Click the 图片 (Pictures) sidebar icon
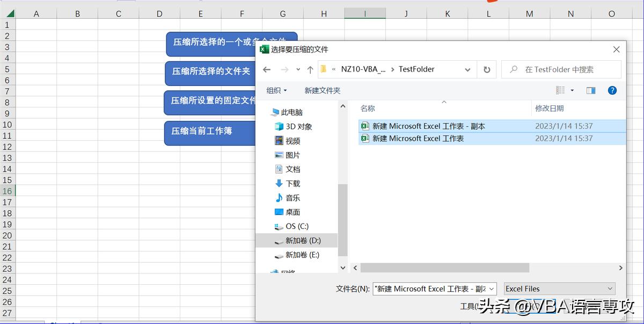The image size is (644, 324). tap(280, 155)
